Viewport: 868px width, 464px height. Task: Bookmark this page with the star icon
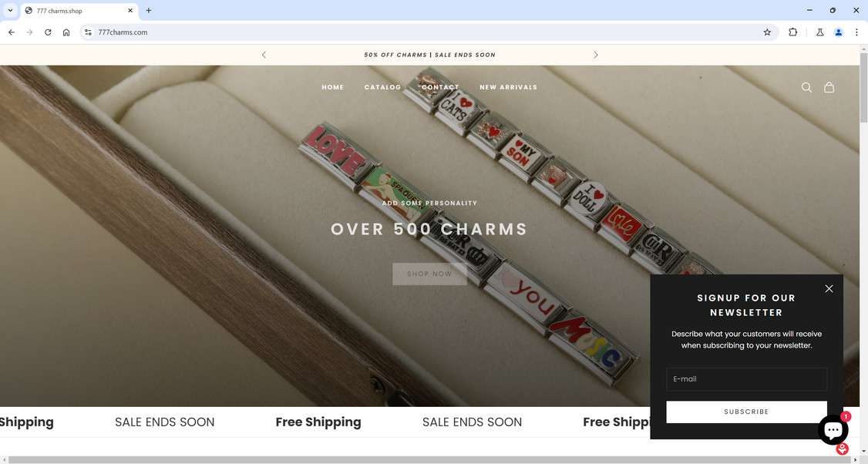[767, 32]
